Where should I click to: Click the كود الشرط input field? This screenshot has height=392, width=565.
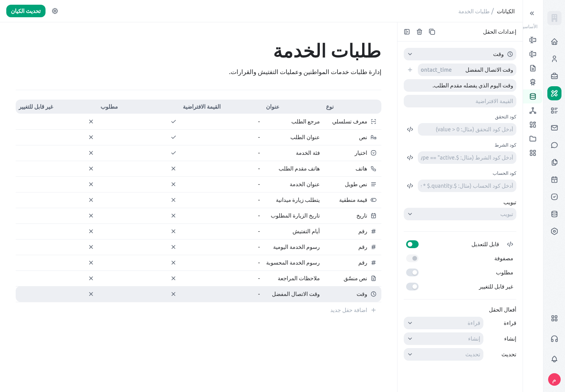[x=467, y=158]
